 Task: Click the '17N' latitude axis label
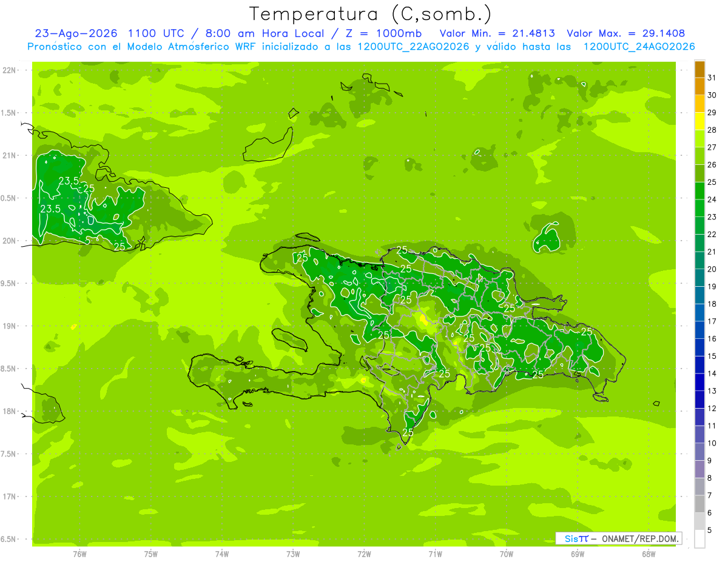(10, 496)
